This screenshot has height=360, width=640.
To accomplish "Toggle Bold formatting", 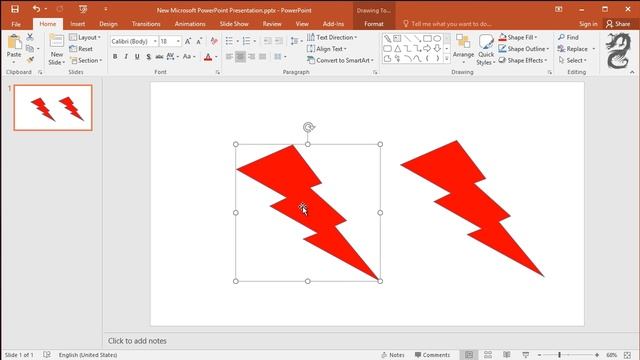I will click(115, 56).
